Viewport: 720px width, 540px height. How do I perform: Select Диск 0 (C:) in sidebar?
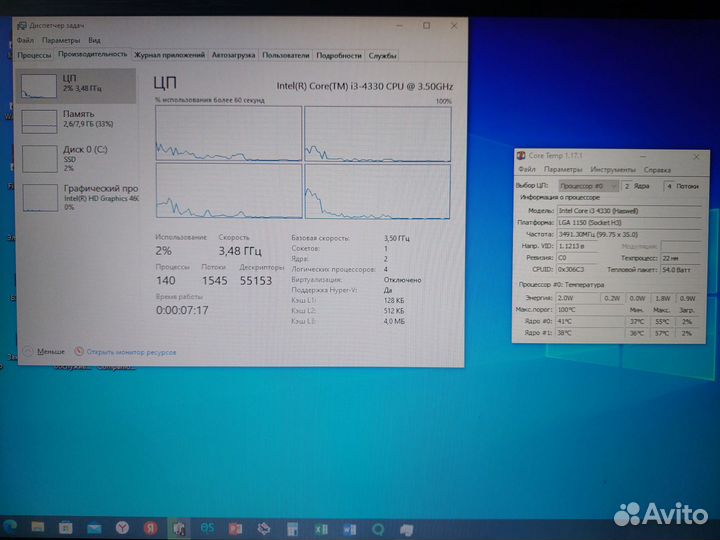pyautogui.click(x=76, y=158)
